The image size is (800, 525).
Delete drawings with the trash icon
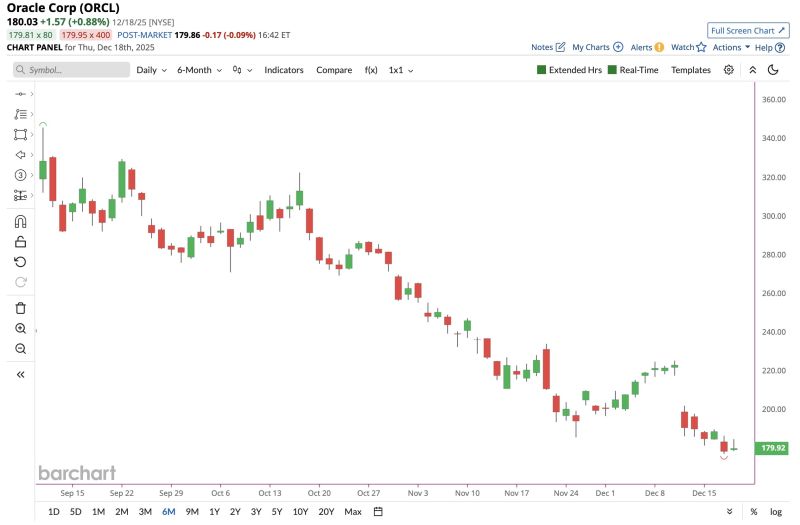point(20,308)
